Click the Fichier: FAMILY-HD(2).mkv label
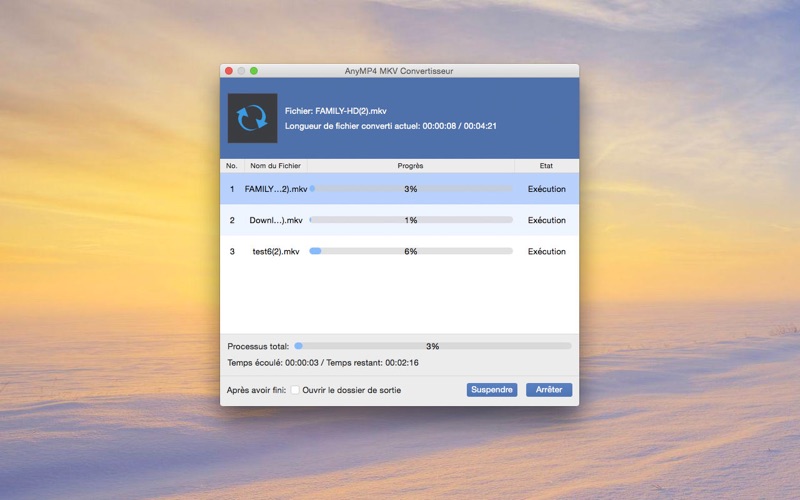This screenshot has width=800, height=500. (336, 111)
